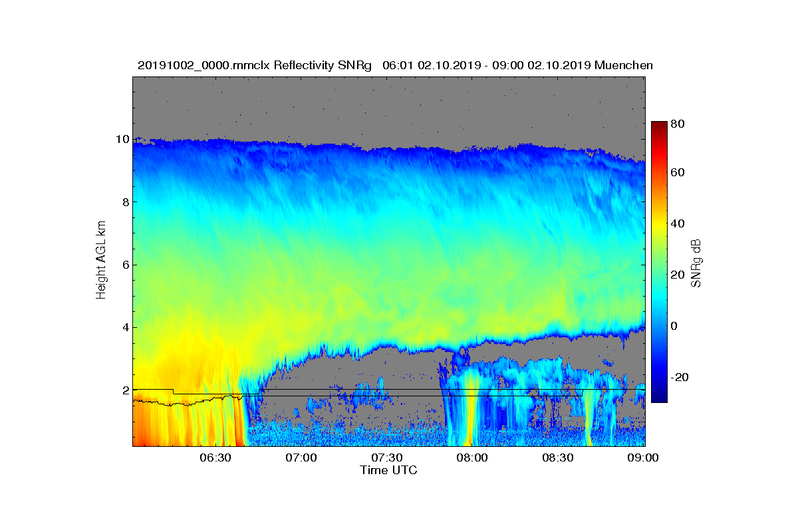Click the dark blue bottom of the colorbar
Viewport: 798px width, 532px height.
659,398
